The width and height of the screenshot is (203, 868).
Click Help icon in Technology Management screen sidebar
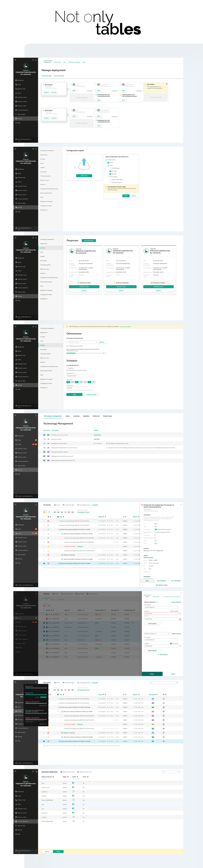point(16,474)
